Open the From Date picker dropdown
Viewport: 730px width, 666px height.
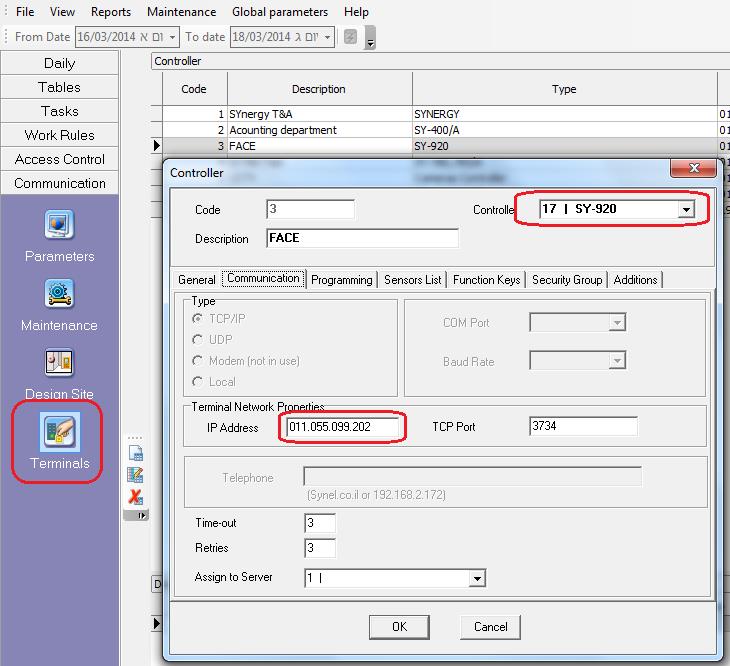point(173,37)
